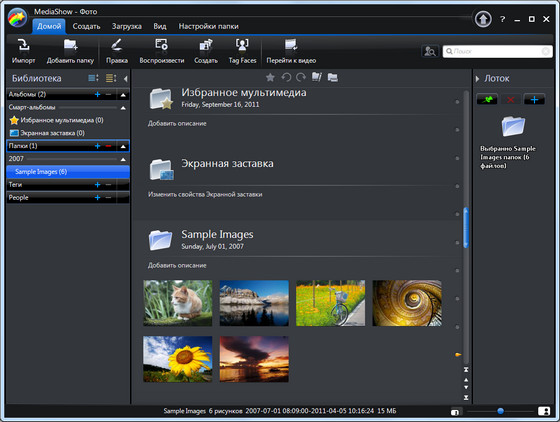
Task: Click the upload arrow round button
Action: coord(483,19)
